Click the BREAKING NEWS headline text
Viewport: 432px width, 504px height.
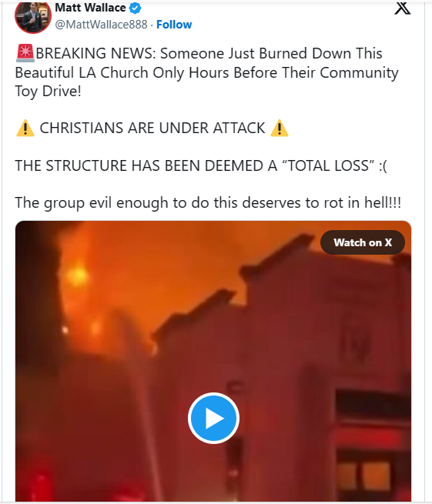(x=206, y=72)
